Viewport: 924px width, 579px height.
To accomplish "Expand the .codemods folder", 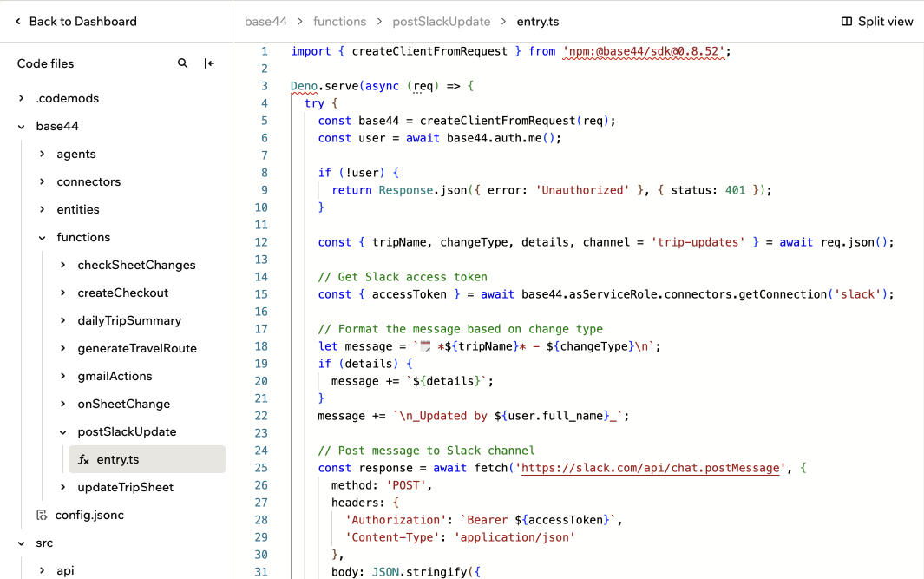I will tap(21, 98).
